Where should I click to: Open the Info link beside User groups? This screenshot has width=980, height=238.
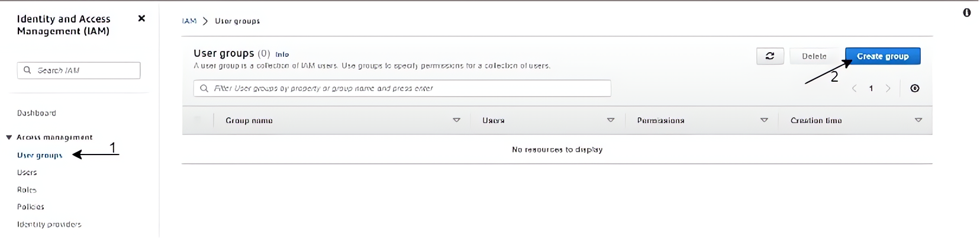[282, 54]
